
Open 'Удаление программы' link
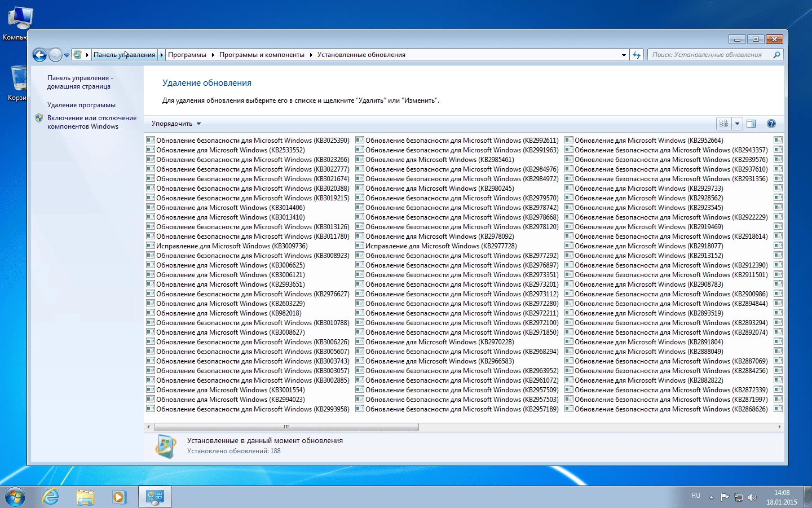(x=81, y=105)
